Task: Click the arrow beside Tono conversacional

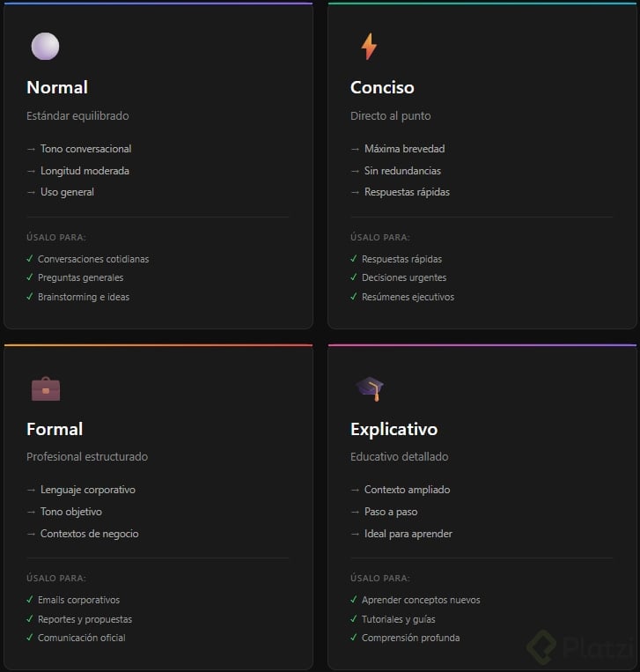Action: (x=32, y=149)
